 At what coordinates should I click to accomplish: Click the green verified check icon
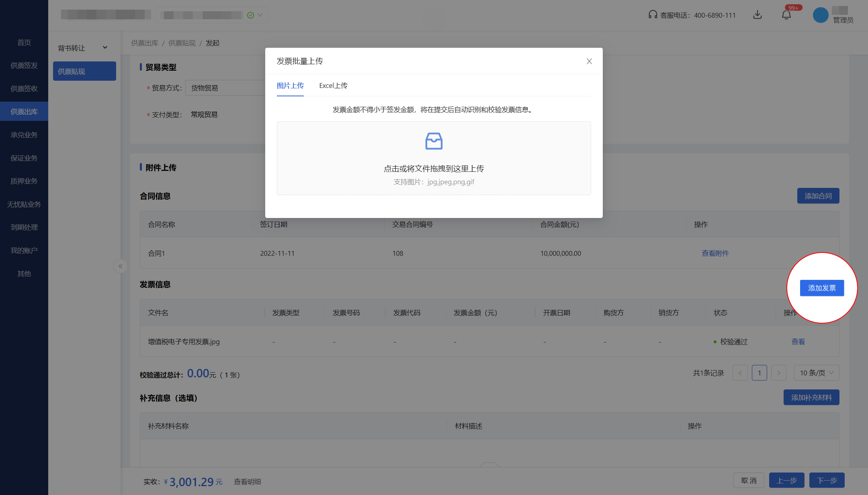click(x=250, y=15)
